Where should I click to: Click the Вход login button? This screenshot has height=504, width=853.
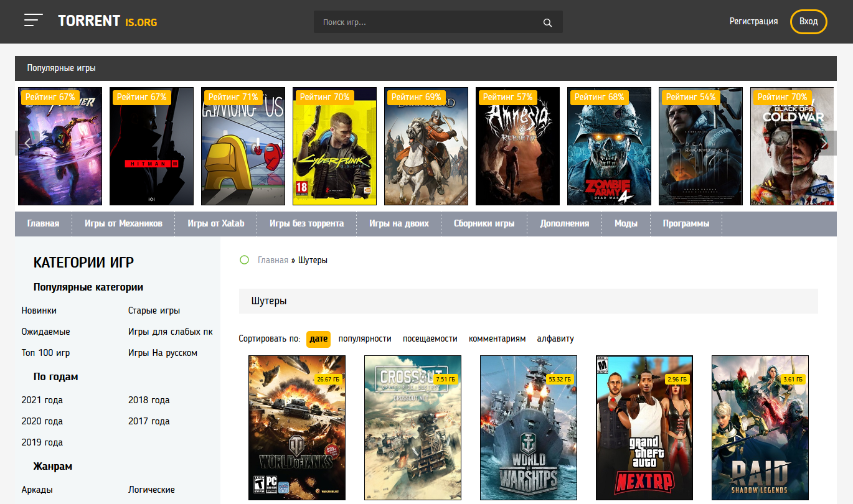(x=809, y=21)
